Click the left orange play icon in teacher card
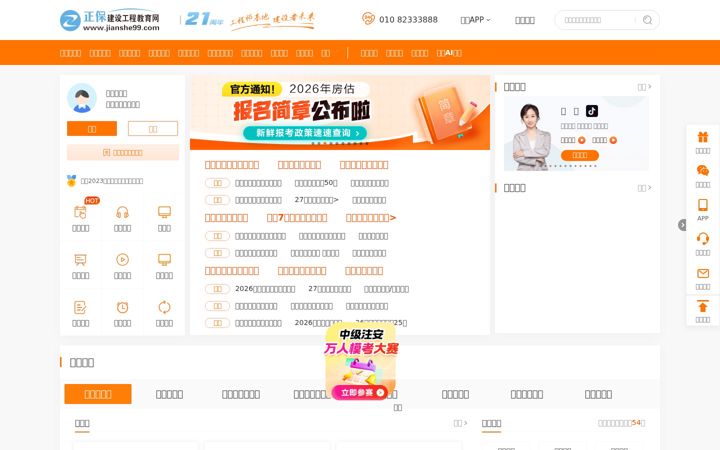 581,140
